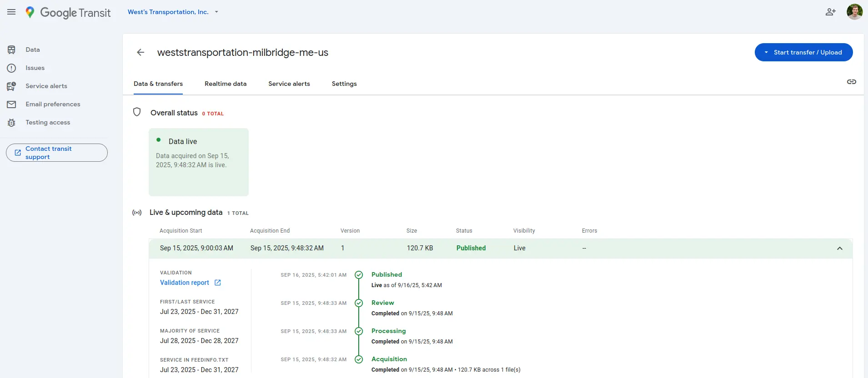Go to Issues in the sidebar

tap(35, 68)
